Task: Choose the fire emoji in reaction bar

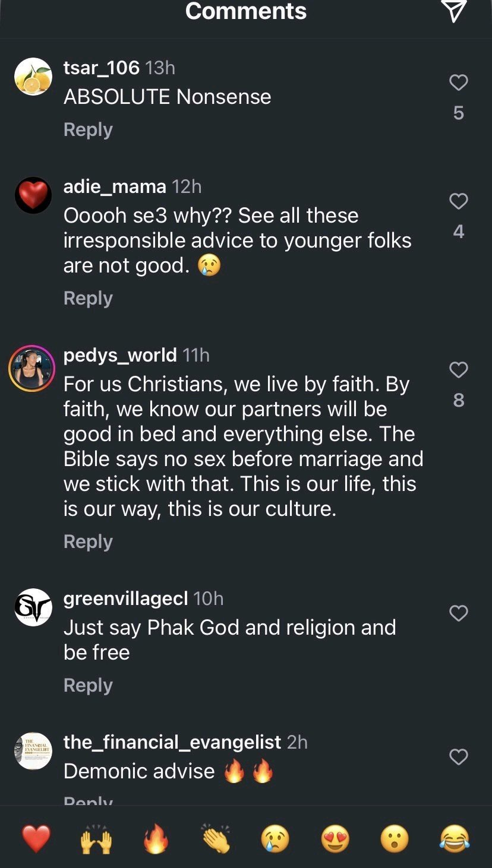Action: [156, 840]
